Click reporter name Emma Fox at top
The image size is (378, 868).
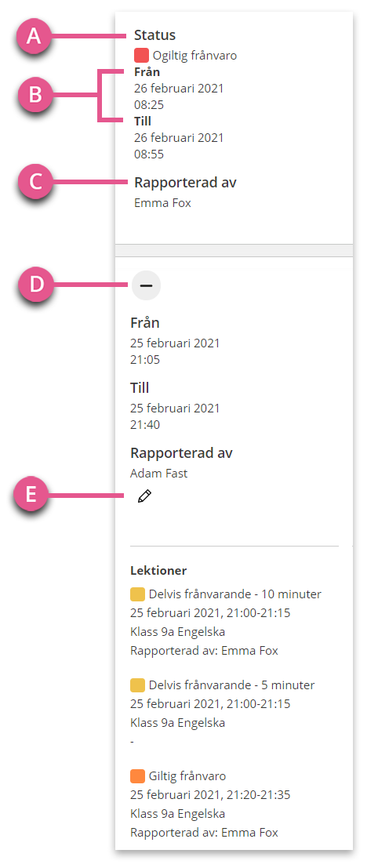162,203
